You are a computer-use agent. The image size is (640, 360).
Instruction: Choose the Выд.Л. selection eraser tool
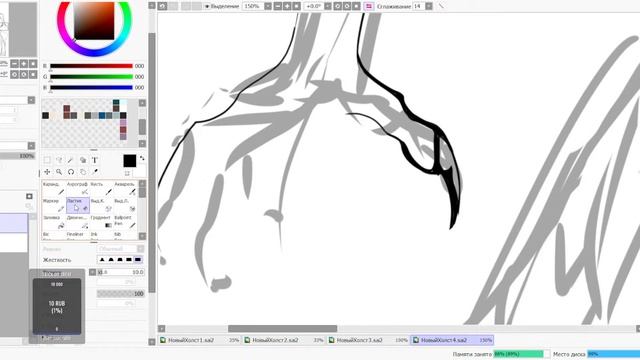pos(125,205)
